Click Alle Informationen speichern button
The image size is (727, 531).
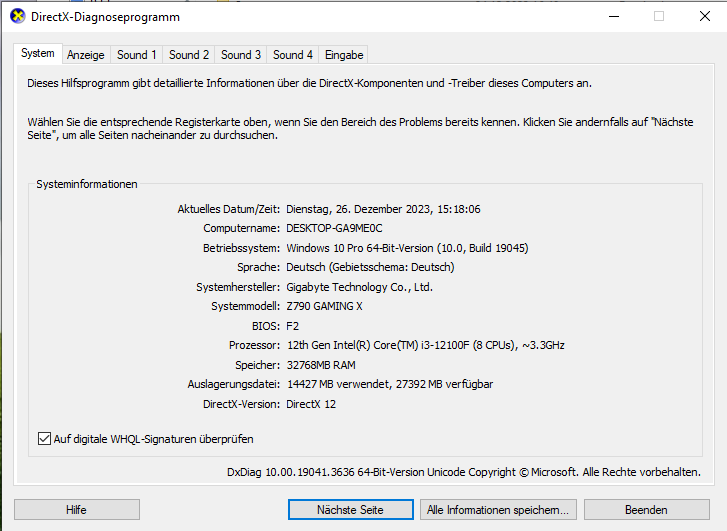click(498, 510)
